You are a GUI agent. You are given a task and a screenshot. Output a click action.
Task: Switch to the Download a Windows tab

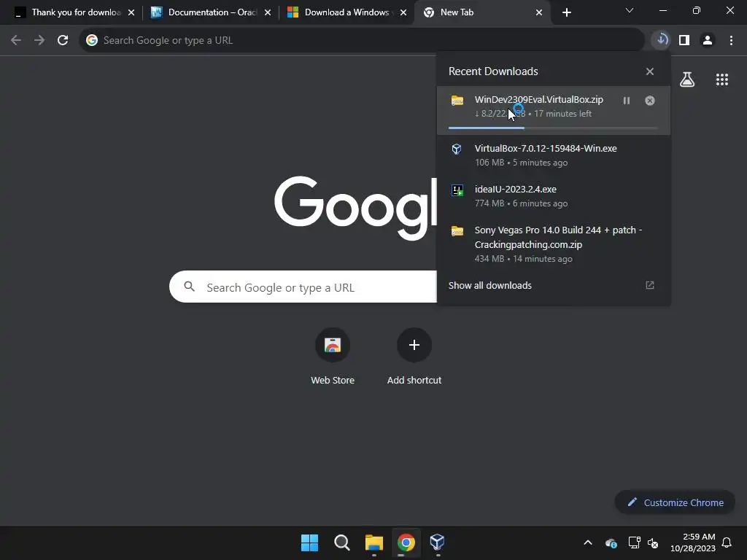tap(347, 12)
